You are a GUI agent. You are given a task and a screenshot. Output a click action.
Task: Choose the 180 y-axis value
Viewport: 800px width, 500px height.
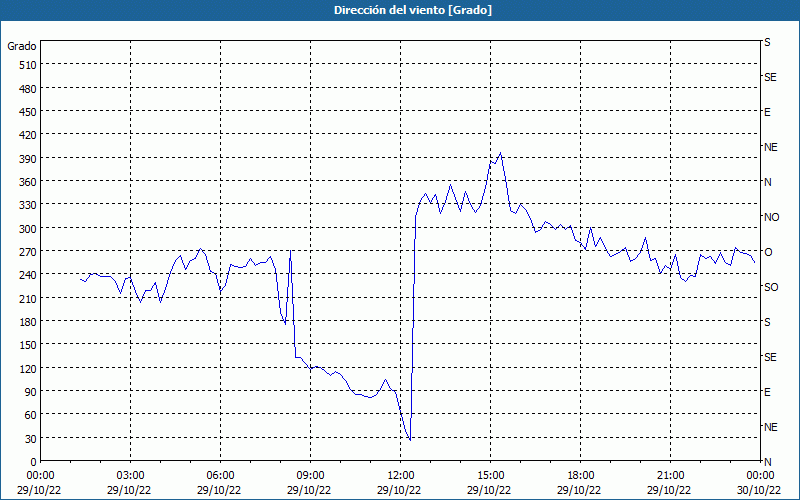(28, 322)
